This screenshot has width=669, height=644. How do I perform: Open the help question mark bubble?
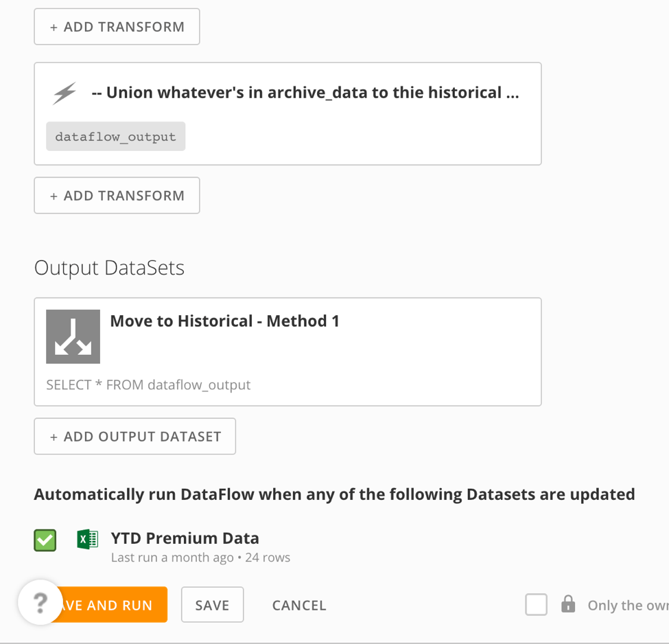(40, 602)
